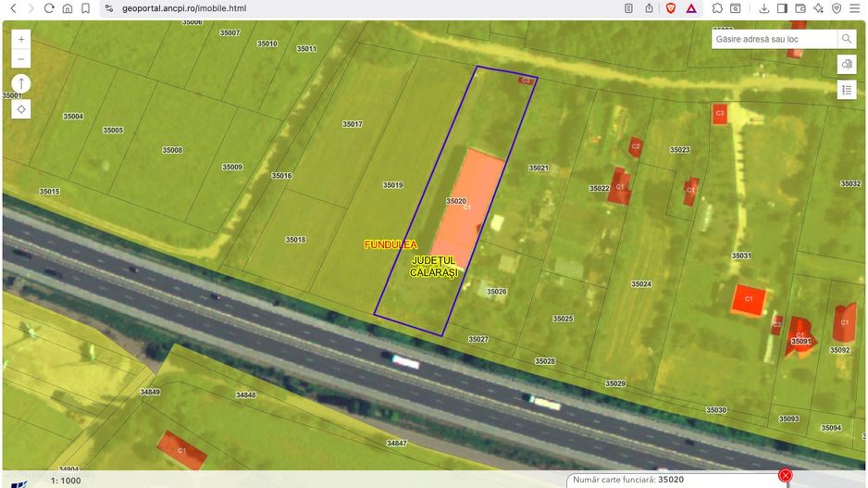Zoom in on the map

point(21,40)
